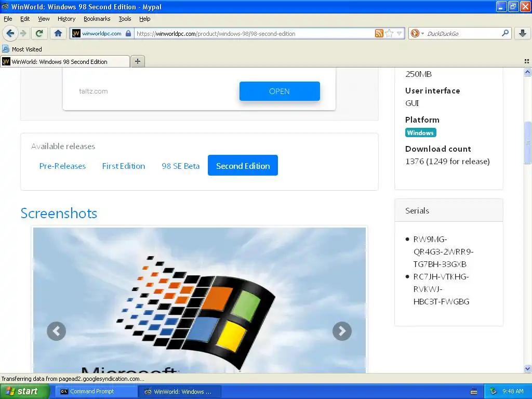The height and width of the screenshot is (399, 532).
Task: Open the Windows Start menu
Action: coord(25,392)
